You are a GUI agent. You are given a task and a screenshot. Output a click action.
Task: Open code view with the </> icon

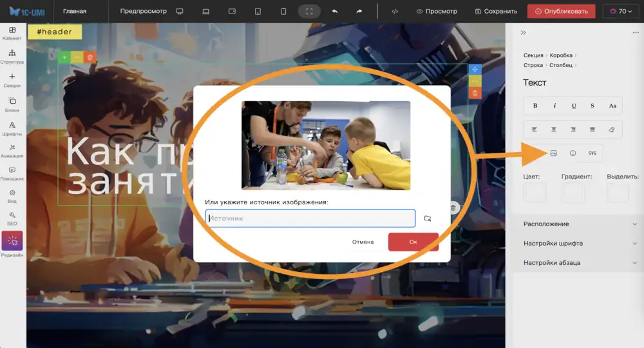pyautogui.click(x=395, y=11)
